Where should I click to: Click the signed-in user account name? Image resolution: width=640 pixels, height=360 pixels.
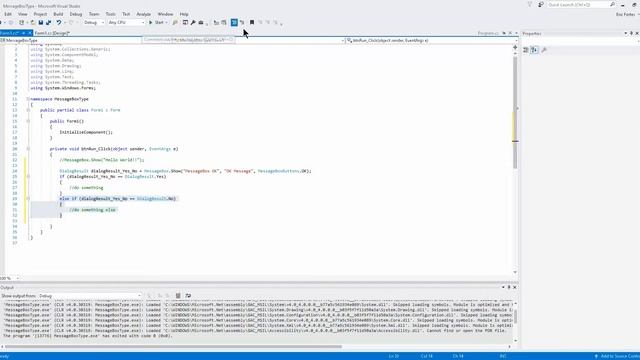[625, 14]
